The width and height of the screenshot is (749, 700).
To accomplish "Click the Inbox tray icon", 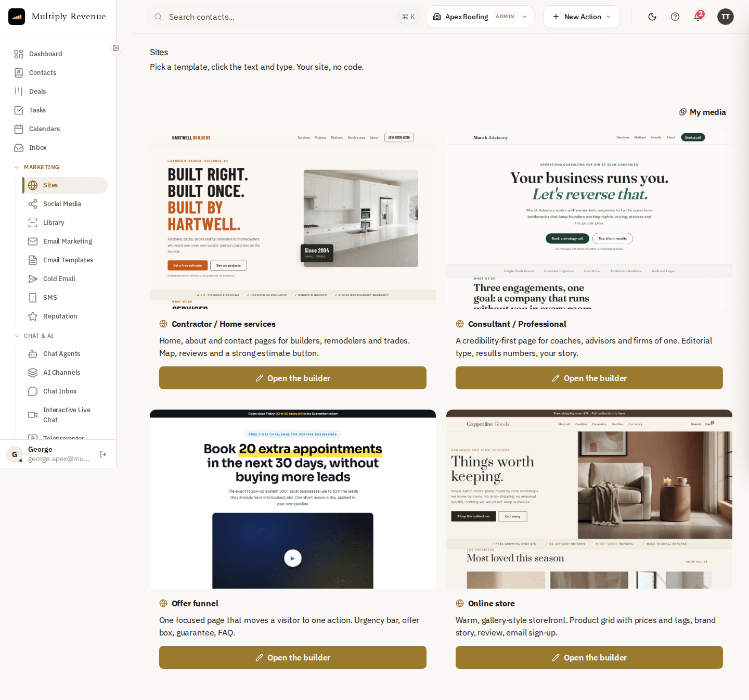I will 19,148.
